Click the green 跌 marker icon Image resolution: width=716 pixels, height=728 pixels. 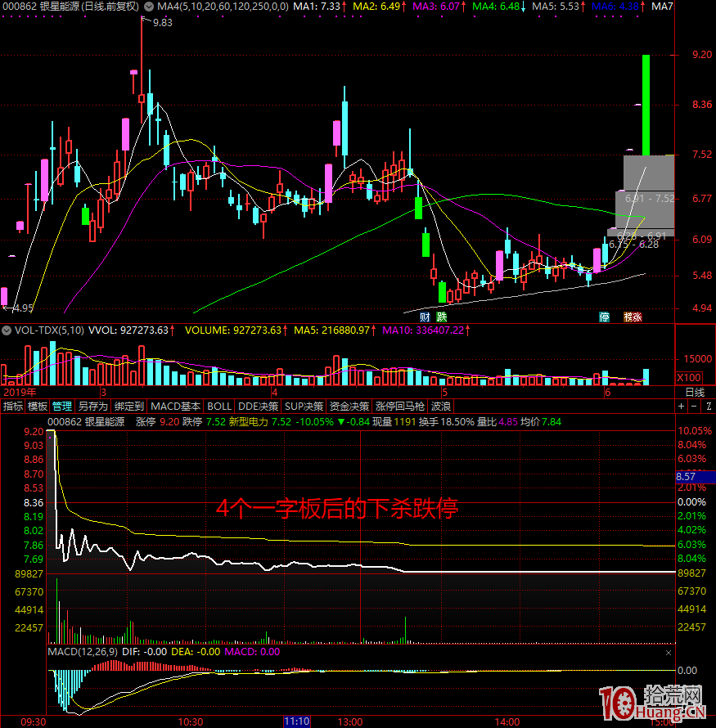(x=442, y=317)
